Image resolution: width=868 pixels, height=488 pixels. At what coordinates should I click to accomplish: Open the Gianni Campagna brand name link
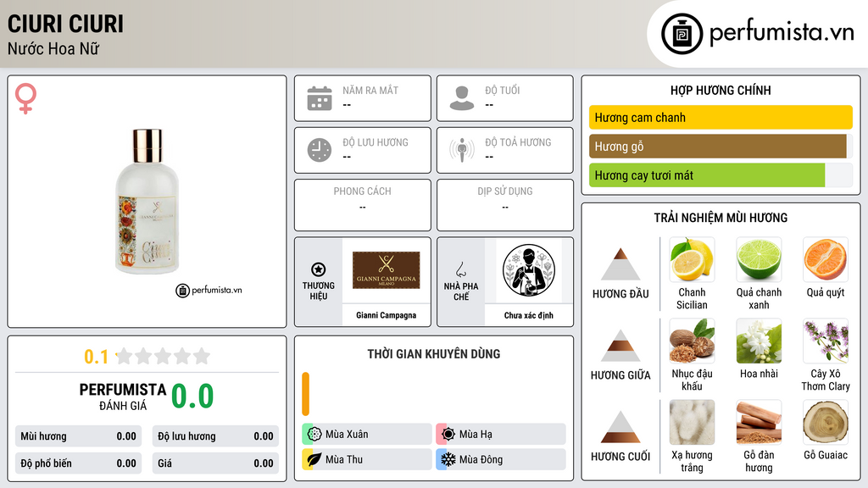pyautogui.click(x=386, y=315)
